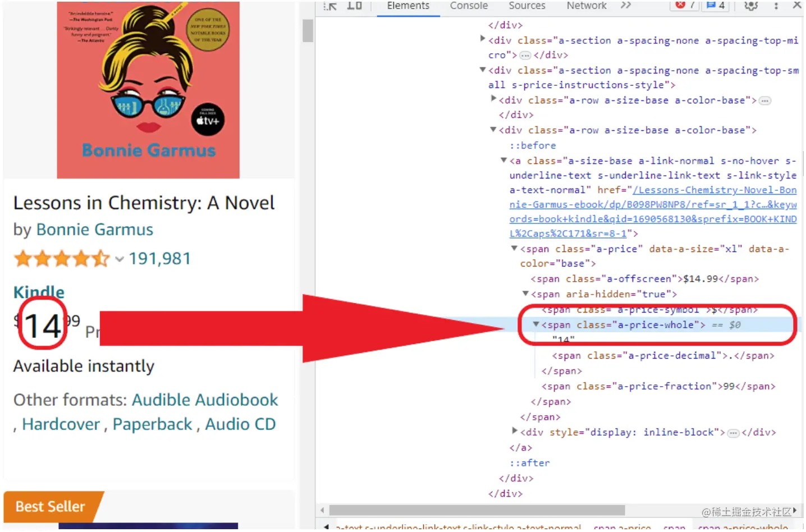Image resolution: width=806 pixels, height=532 pixels.
Task: Click the DOM horizontal scrollbar thumb
Action: pyautogui.click(x=477, y=510)
